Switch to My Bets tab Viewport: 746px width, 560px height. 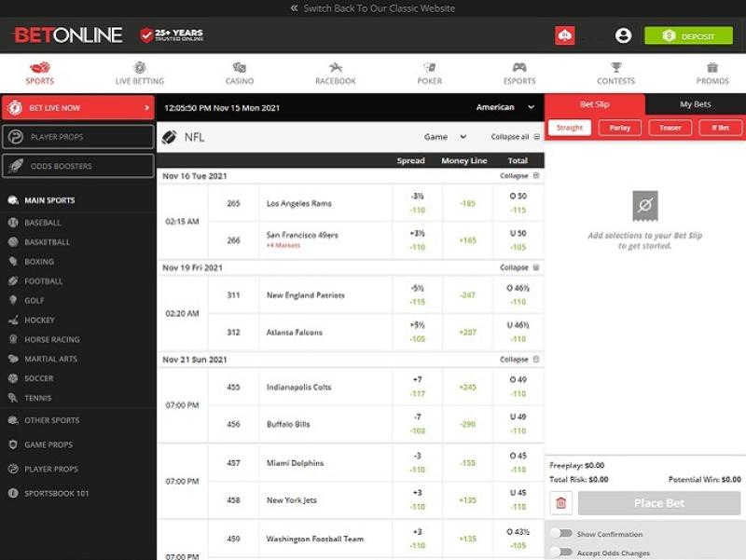coord(695,104)
